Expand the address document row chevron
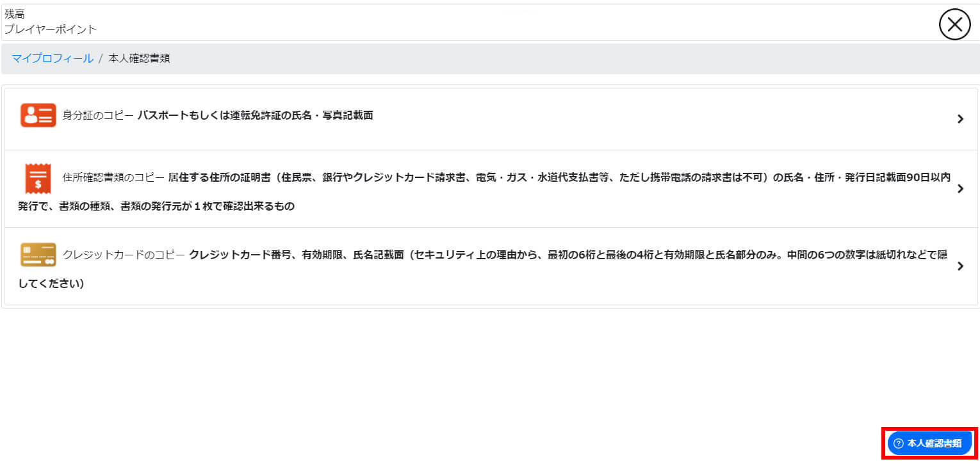 click(x=960, y=189)
